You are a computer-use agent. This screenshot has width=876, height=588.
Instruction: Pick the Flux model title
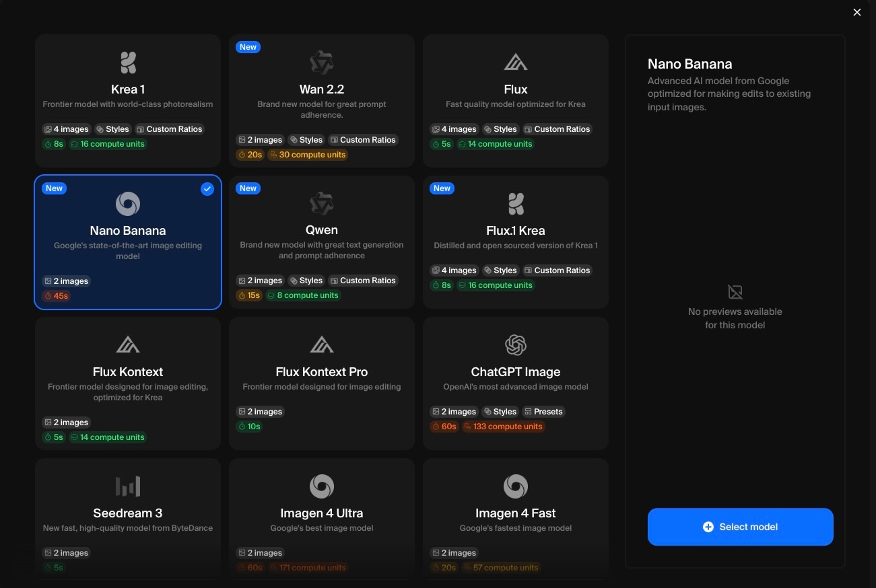pyautogui.click(x=516, y=89)
